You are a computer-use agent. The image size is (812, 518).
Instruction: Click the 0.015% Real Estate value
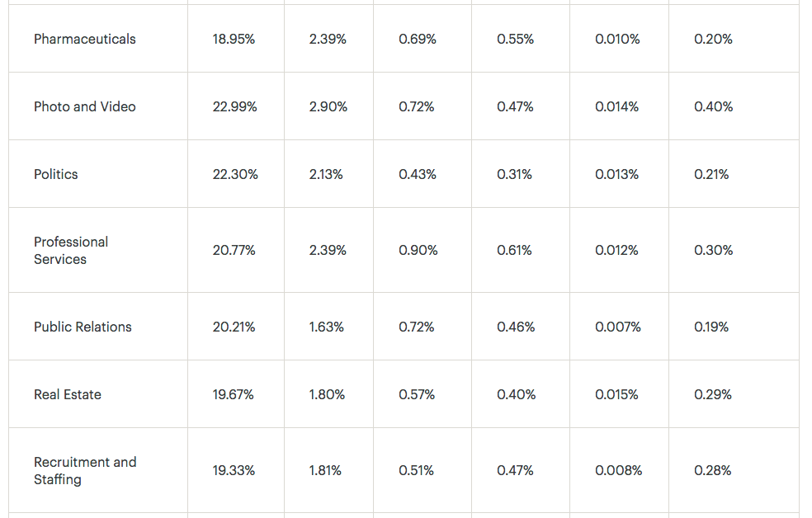coord(616,395)
